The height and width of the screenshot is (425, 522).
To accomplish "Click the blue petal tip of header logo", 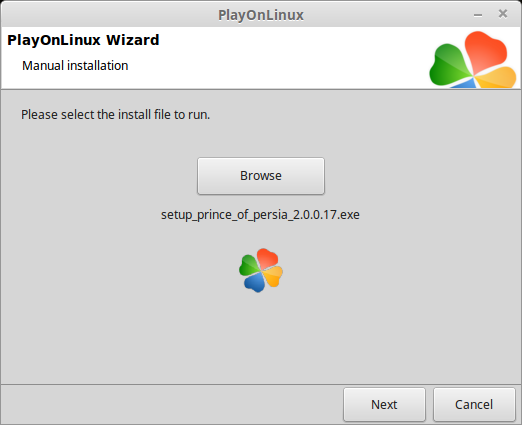I will [x=464, y=84].
